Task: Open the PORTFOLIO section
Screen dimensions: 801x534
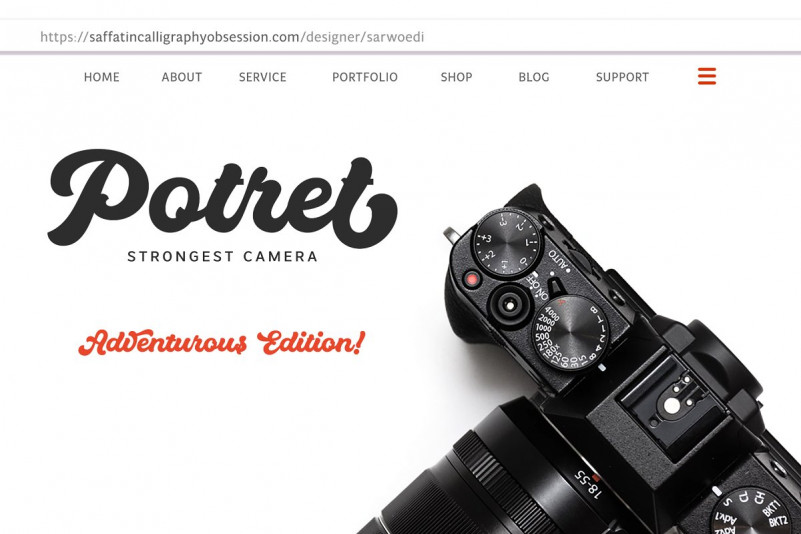Action: 365,77
